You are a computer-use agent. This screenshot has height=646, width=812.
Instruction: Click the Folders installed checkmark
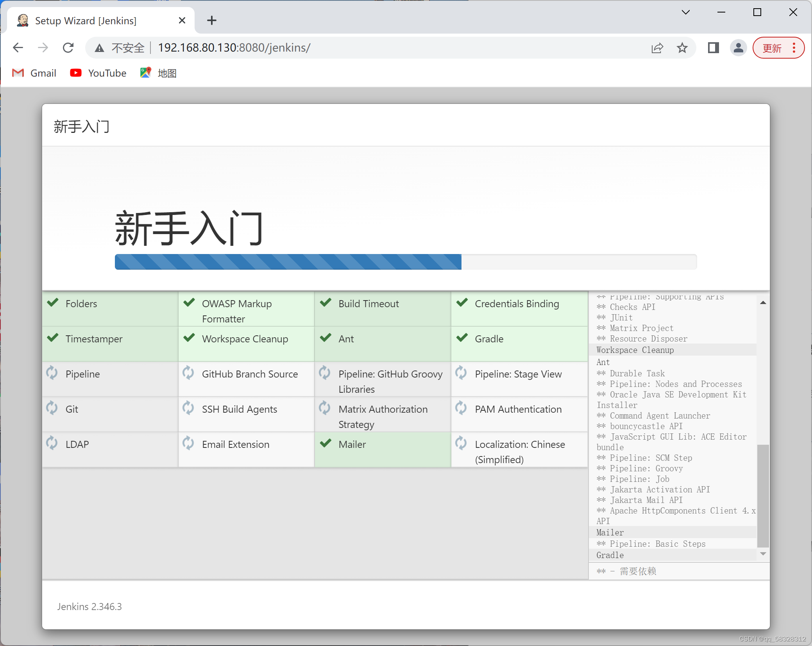(53, 302)
